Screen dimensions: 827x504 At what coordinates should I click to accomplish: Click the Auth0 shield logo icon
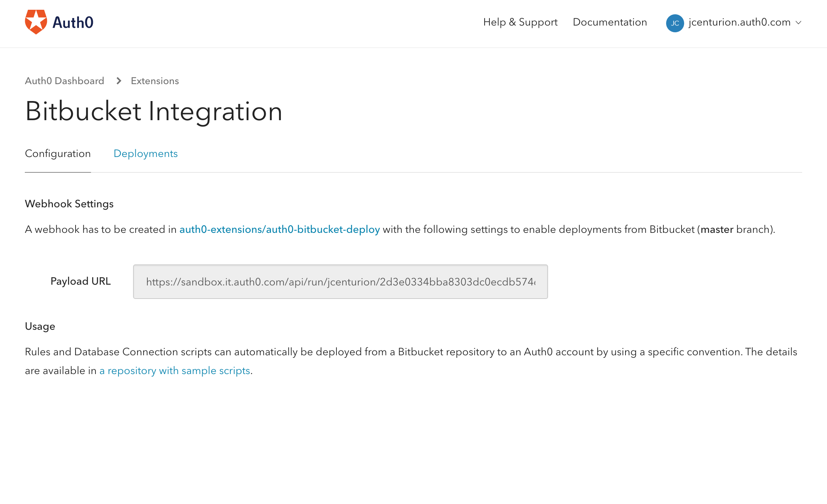pos(36,22)
